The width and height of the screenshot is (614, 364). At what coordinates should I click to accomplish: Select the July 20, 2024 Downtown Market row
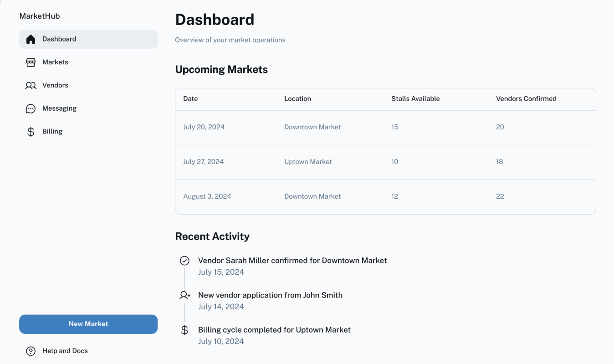click(385, 128)
